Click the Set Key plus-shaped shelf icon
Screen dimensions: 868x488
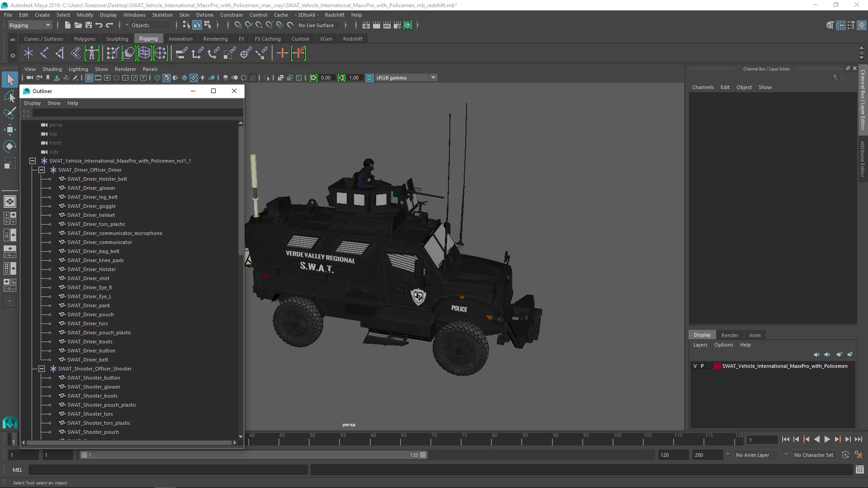click(282, 53)
